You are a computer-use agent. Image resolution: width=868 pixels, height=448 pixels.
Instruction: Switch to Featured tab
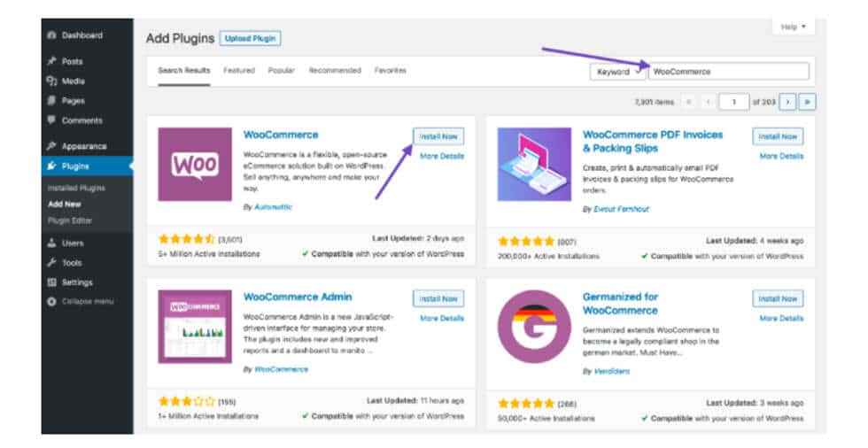click(239, 71)
